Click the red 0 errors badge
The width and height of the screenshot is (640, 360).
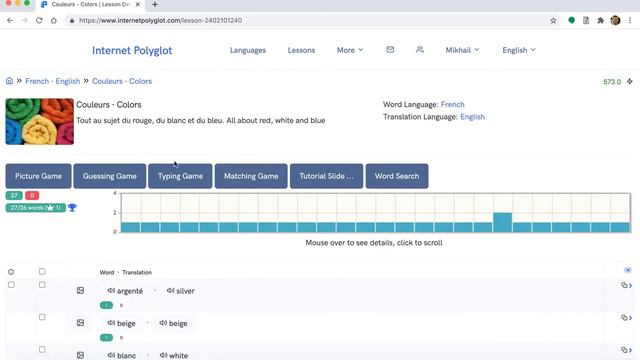[32, 196]
